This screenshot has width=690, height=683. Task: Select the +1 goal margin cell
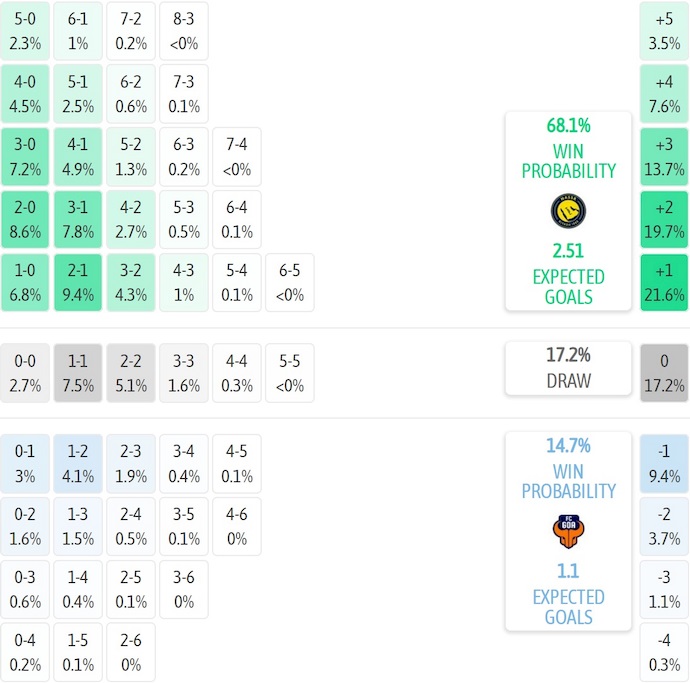[664, 283]
